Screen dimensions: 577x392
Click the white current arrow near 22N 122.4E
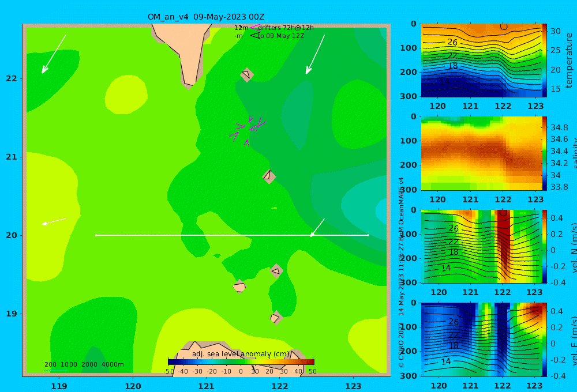pos(315,54)
